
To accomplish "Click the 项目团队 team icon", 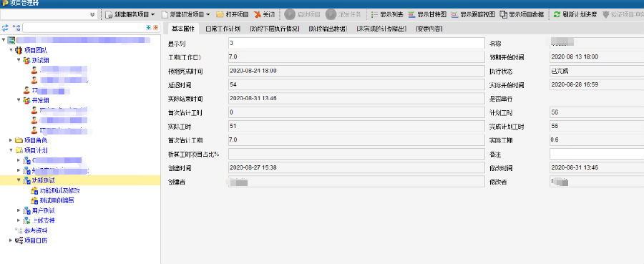I will point(19,50).
